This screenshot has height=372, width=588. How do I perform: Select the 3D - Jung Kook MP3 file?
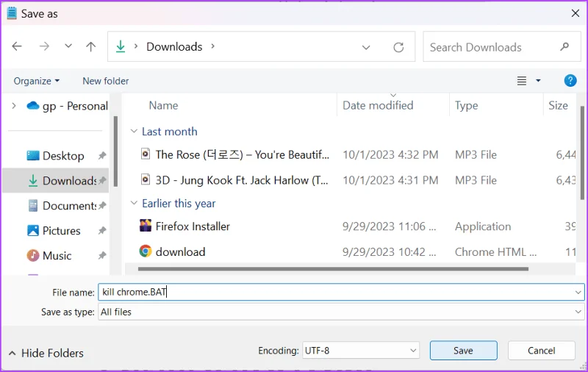click(242, 180)
